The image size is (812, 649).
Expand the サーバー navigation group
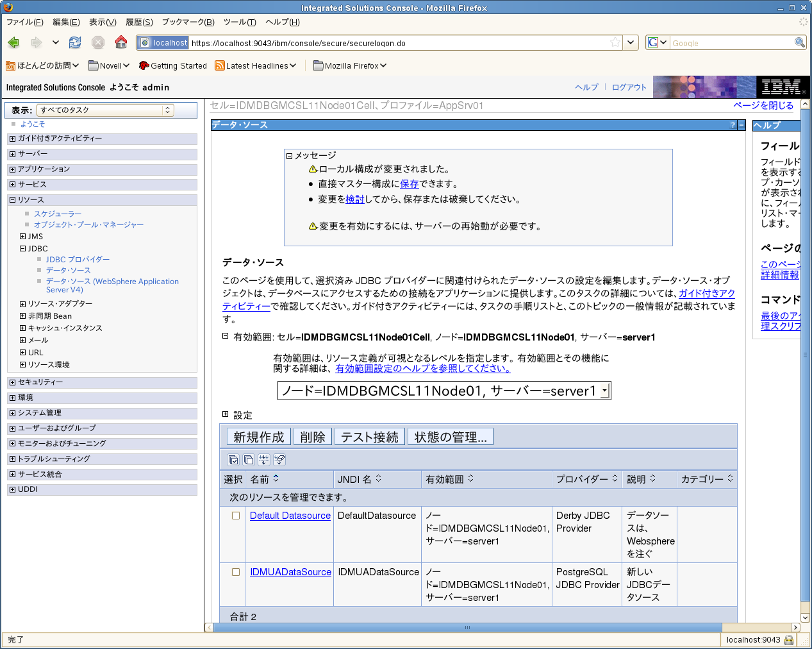click(12, 154)
